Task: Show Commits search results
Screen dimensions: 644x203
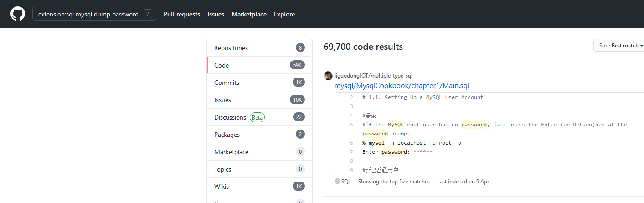Action: pyautogui.click(x=259, y=83)
